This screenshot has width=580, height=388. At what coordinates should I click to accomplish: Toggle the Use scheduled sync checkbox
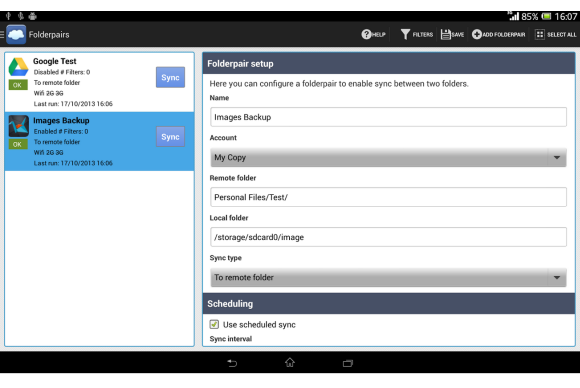tap(214, 324)
